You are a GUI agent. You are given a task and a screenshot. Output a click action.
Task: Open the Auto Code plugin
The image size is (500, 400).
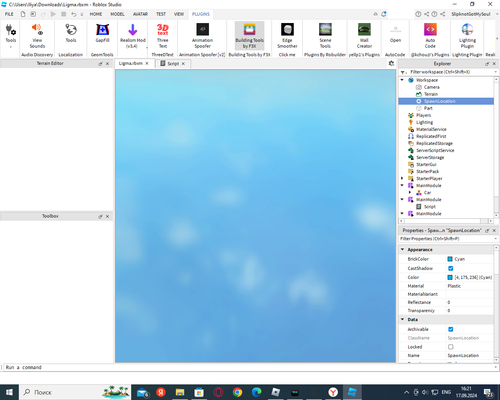click(430, 36)
